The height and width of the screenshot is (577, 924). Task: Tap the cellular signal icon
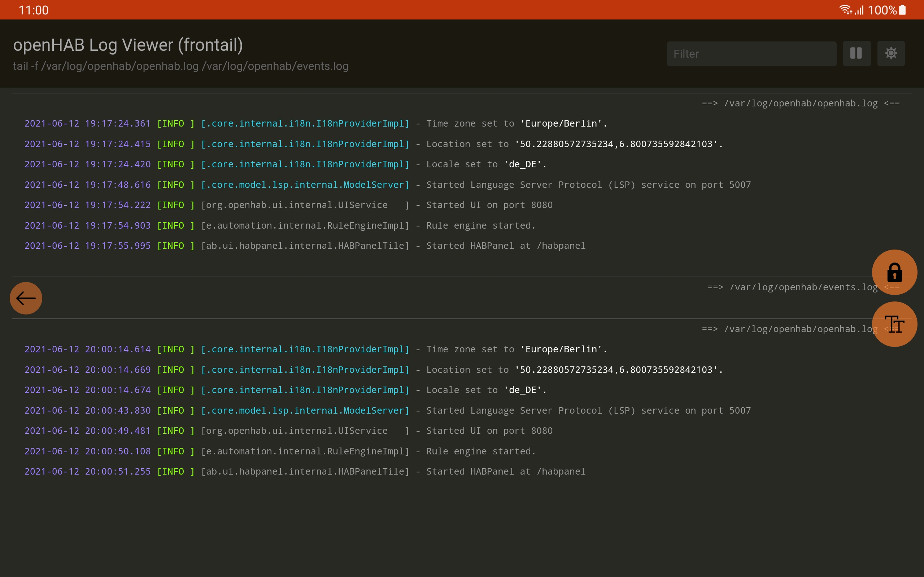click(x=859, y=10)
